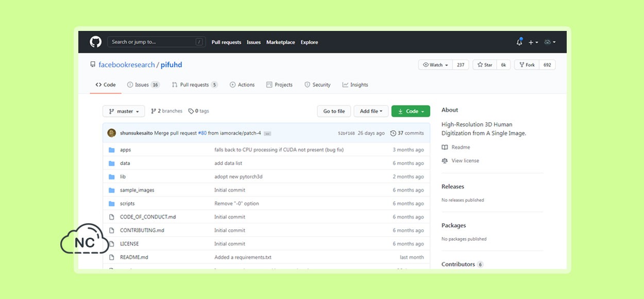Open the shunsukesaito author link

[136, 133]
